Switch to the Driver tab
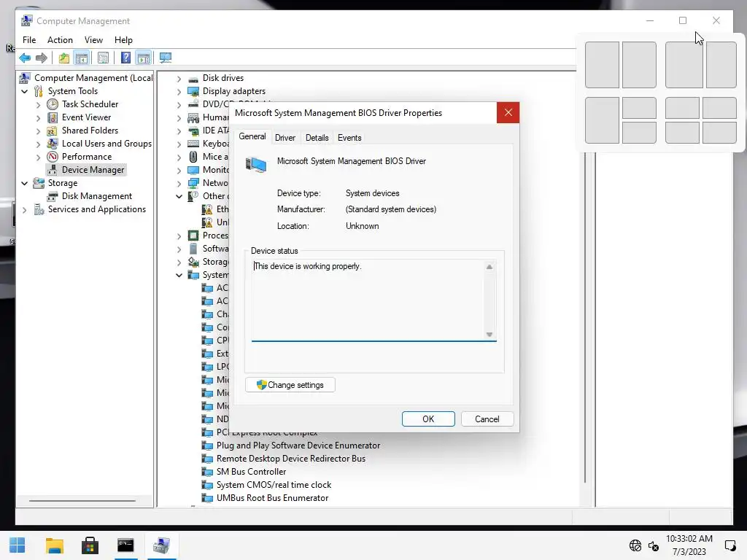747x560 pixels. click(x=285, y=138)
